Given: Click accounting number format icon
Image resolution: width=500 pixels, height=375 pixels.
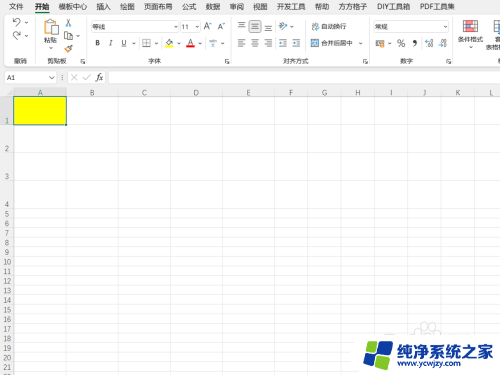Looking at the screenshot, I should pyautogui.click(x=380, y=43).
